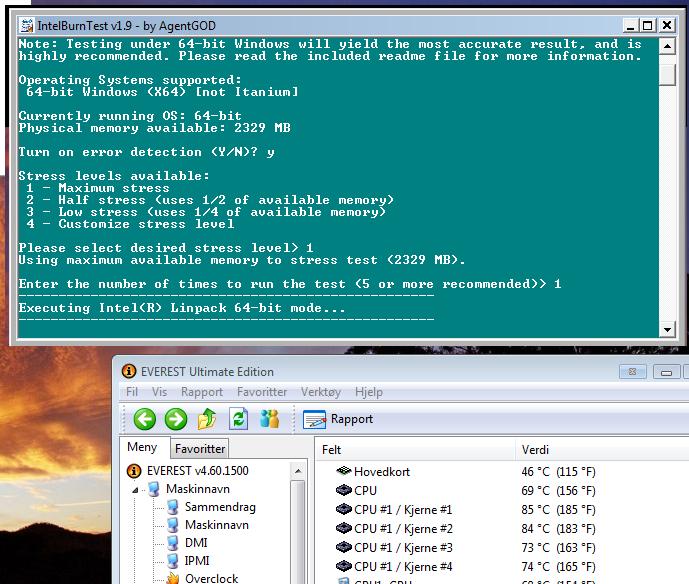The width and height of the screenshot is (689, 584).
Task: Select the child Maskinnavn tree item
Action: click(217, 525)
